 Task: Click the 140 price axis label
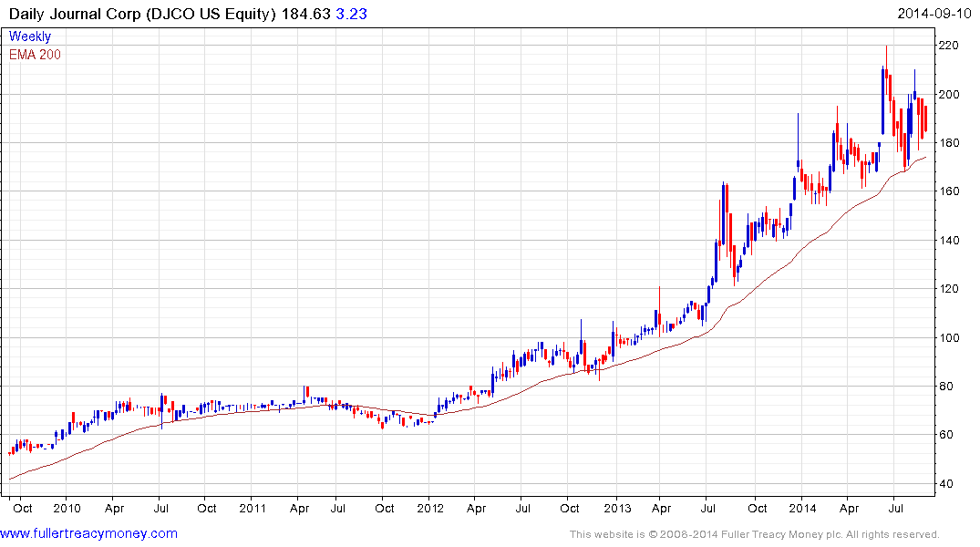[x=949, y=240]
